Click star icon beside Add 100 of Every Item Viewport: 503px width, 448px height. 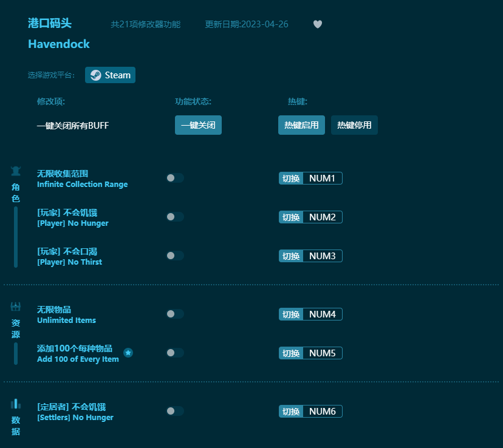(128, 353)
